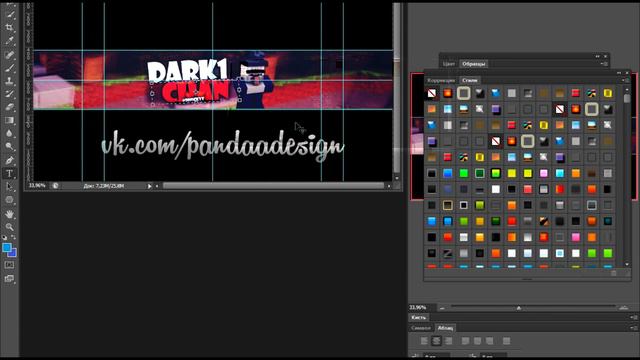Choose justify last right alignment
This screenshot has width=640, height=360.
(x=490, y=341)
